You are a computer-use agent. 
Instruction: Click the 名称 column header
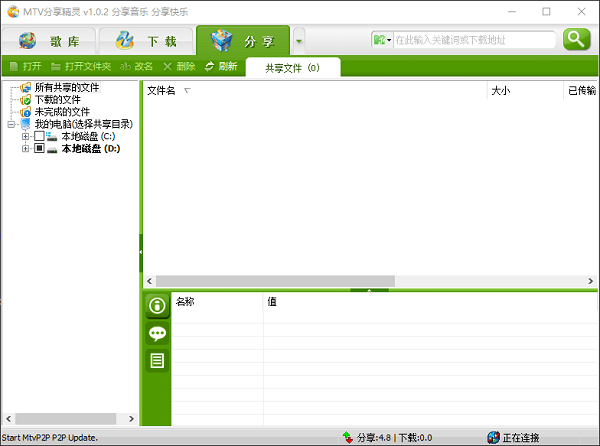pos(217,302)
